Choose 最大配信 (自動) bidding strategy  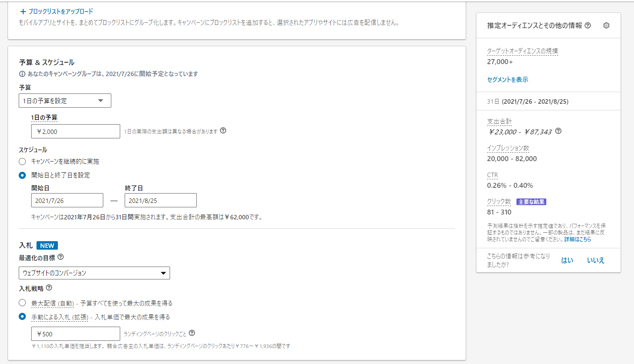[x=22, y=303]
